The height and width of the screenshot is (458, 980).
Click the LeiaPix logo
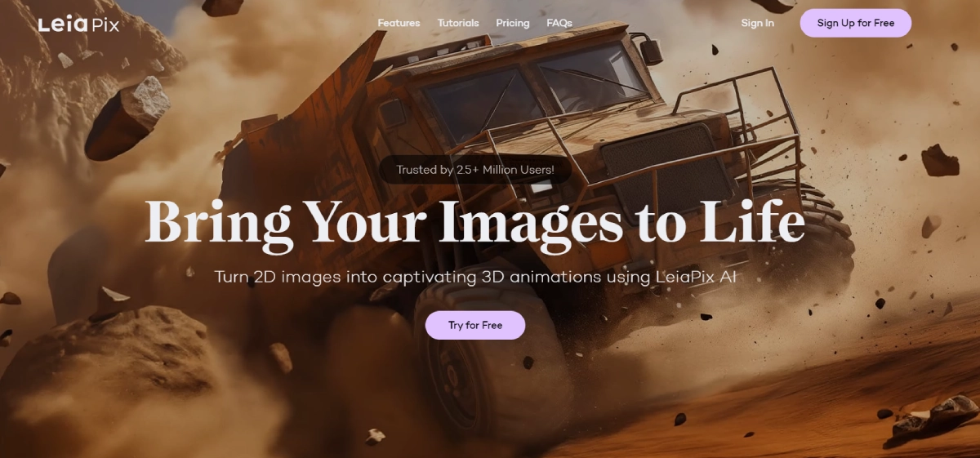pos(78,24)
